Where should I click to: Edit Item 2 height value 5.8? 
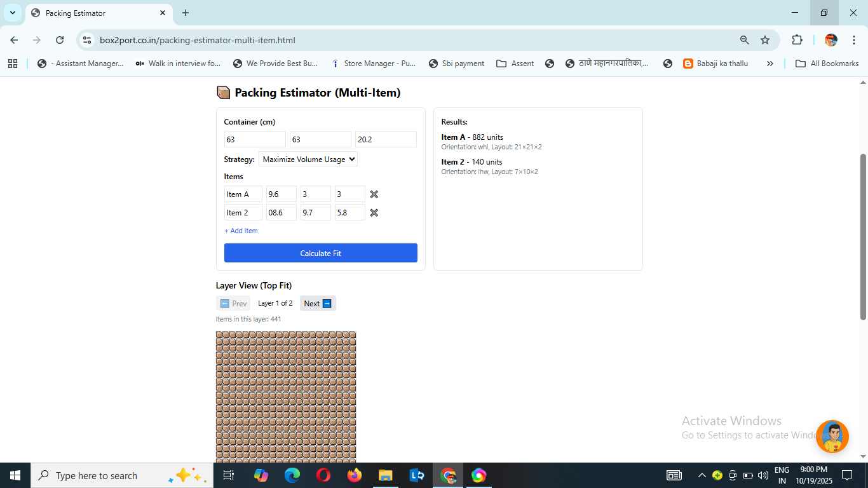tap(350, 213)
